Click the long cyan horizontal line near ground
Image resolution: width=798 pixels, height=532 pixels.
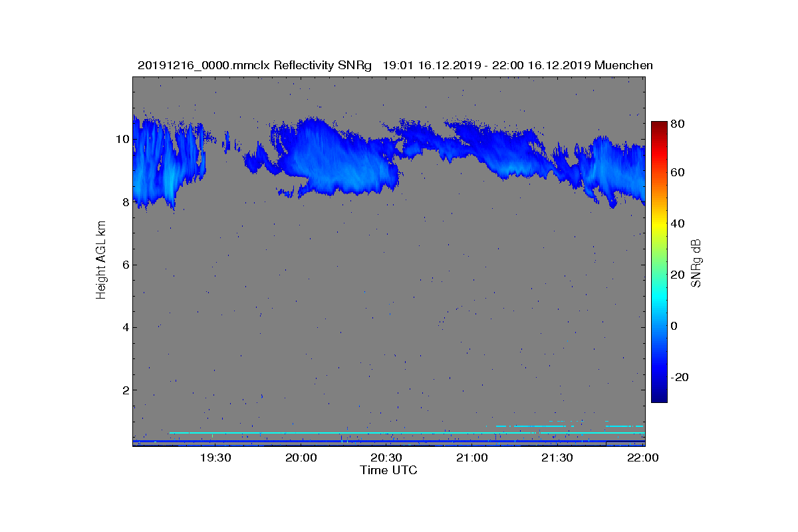click(x=407, y=433)
